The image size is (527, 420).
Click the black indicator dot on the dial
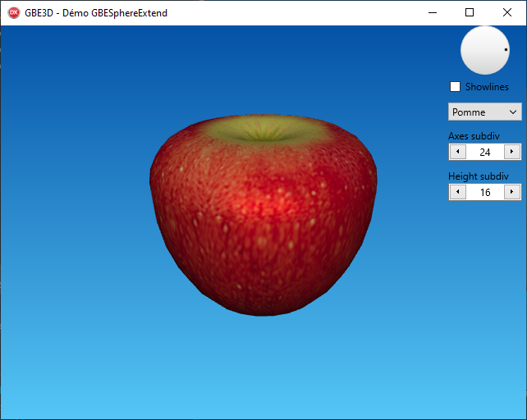pos(506,49)
